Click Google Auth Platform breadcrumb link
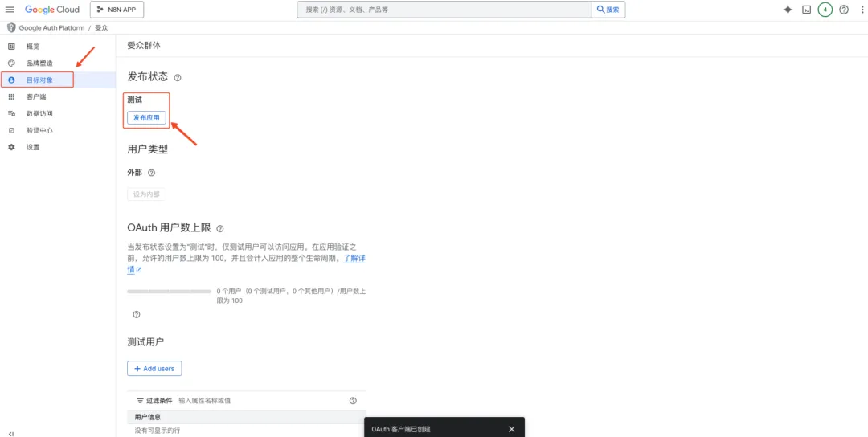868x437 pixels. click(x=51, y=27)
